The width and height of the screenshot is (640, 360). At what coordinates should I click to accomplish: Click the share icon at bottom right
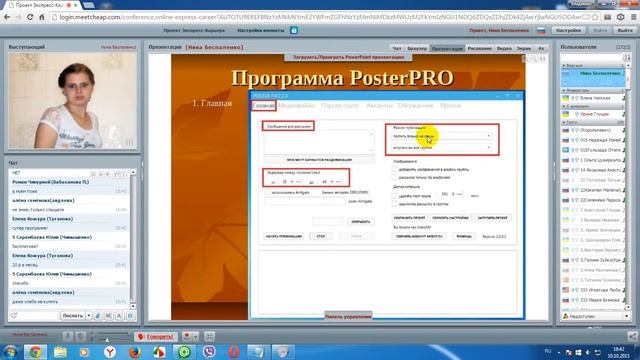632,336
